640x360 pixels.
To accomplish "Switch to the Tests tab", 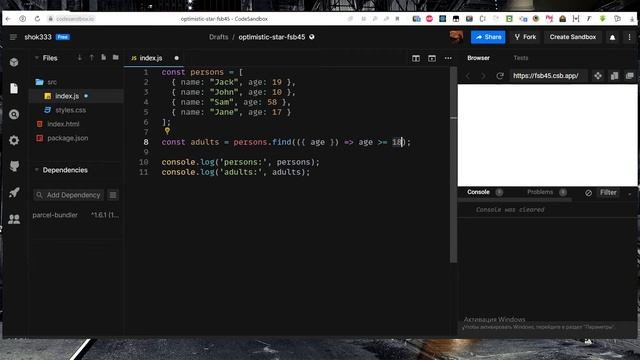I will point(521,58).
